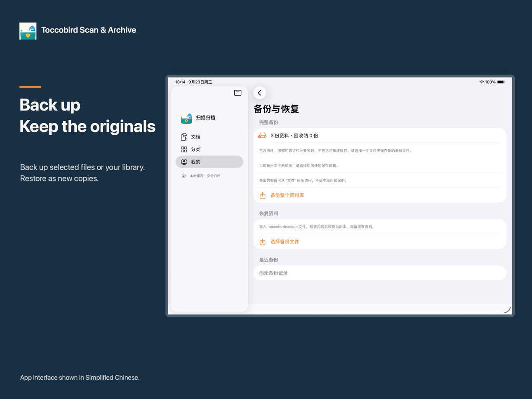
Task: Click the shield icon beside 本地保存
Action: click(184, 176)
